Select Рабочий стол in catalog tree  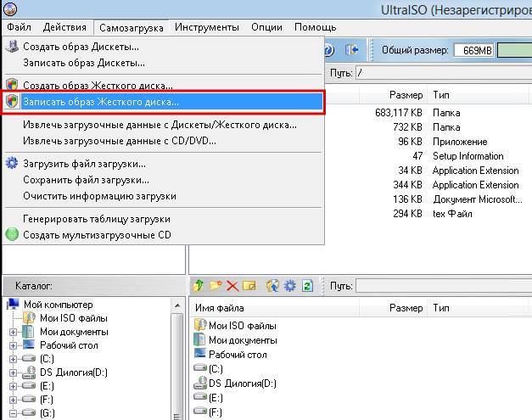(x=69, y=345)
